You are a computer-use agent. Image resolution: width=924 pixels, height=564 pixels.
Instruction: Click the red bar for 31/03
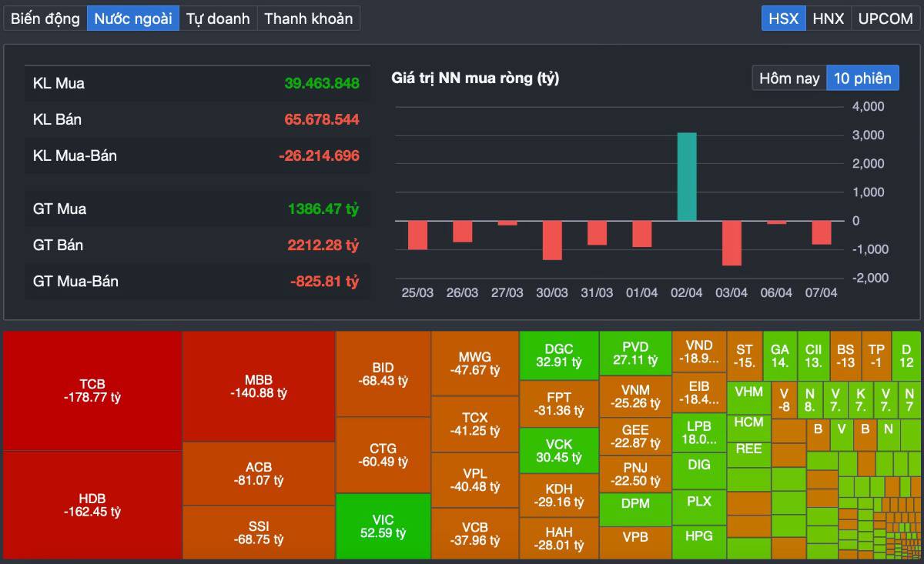tap(597, 233)
